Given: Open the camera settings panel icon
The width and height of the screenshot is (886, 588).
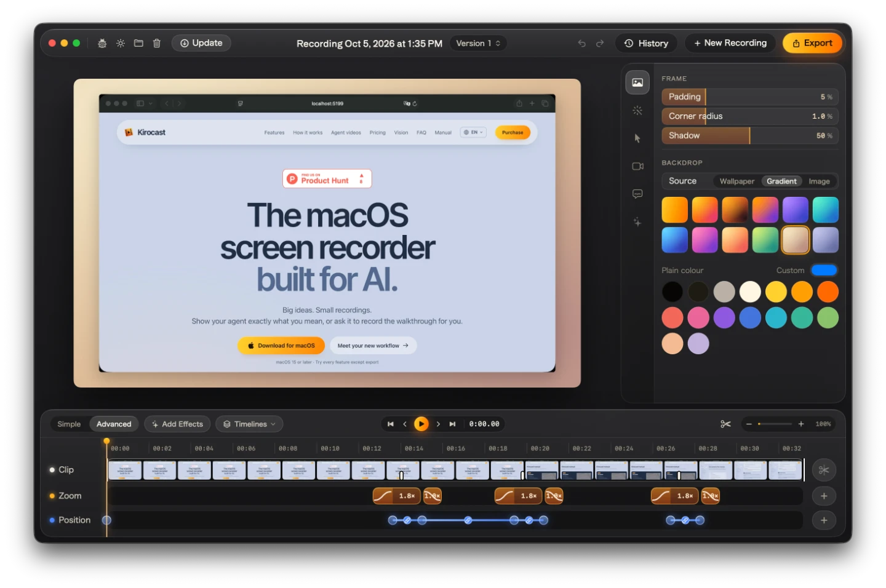Looking at the screenshot, I should (637, 166).
